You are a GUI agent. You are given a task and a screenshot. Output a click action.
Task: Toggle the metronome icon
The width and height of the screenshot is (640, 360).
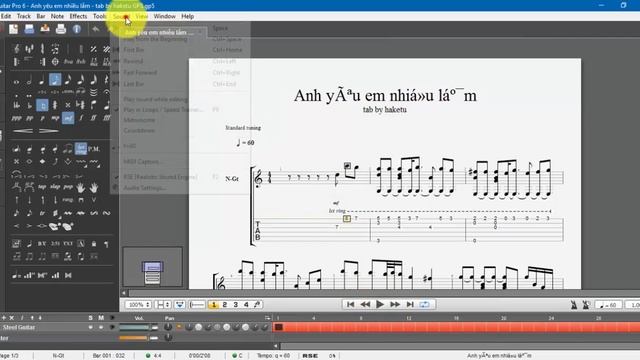click(x=574, y=304)
